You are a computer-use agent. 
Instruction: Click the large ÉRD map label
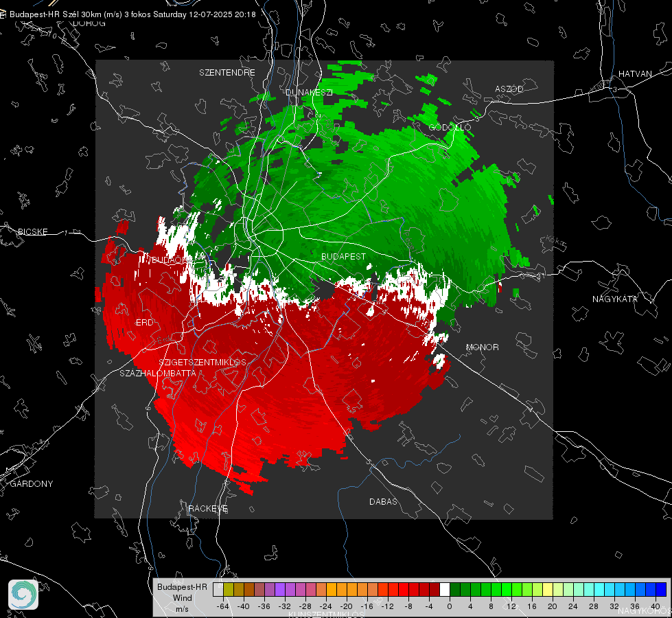[x=144, y=323]
